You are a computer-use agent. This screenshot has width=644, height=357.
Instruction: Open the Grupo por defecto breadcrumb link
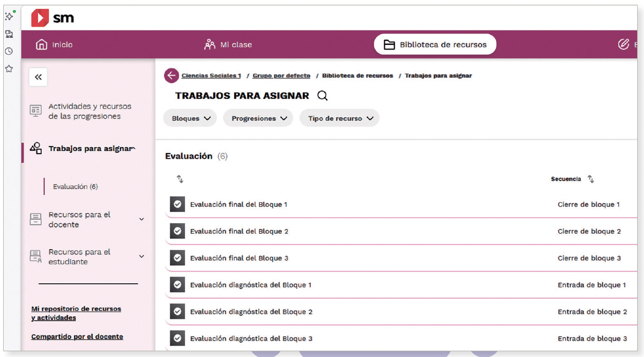pos(281,76)
